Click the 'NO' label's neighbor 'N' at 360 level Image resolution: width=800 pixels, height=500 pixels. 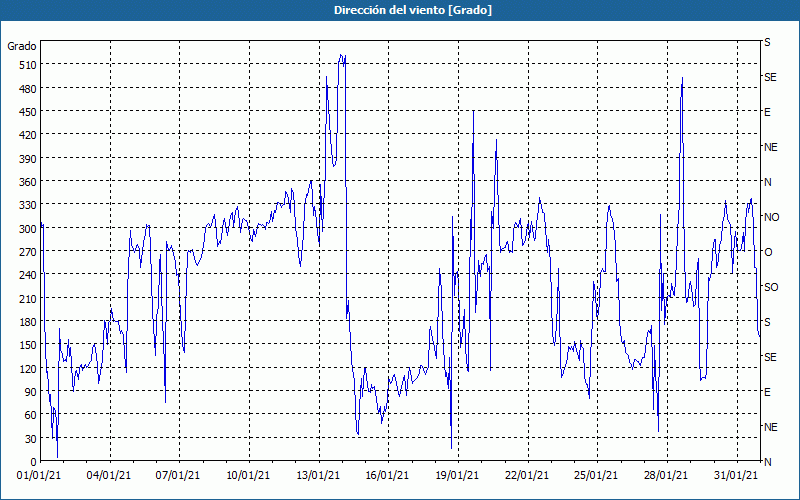pyautogui.click(x=767, y=182)
